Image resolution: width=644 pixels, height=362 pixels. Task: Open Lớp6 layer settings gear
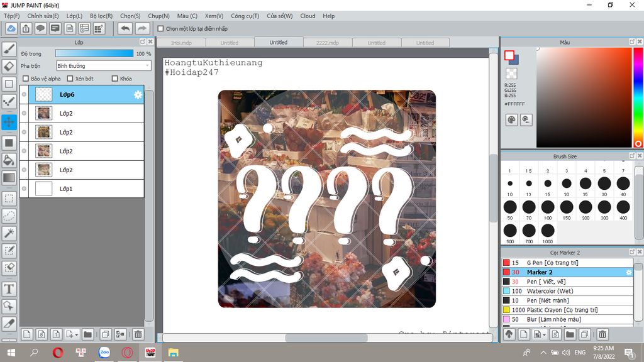coord(138,95)
